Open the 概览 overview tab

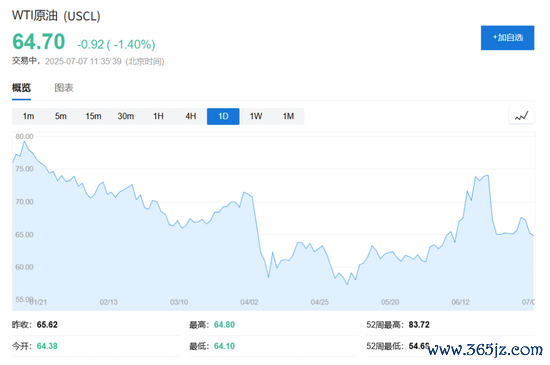pyautogui.click(x=21, y=88)
